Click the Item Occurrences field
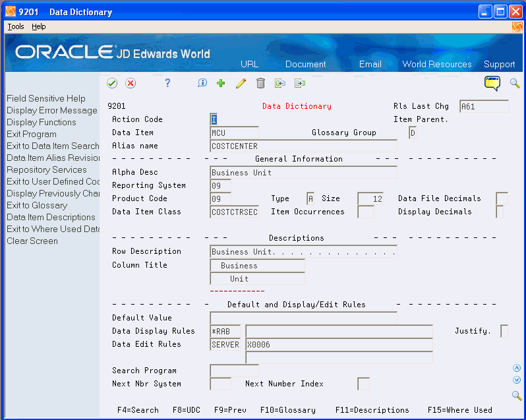The height and width of the screenshot is (420, 526). pyautogui.click(x=366, y=212)
